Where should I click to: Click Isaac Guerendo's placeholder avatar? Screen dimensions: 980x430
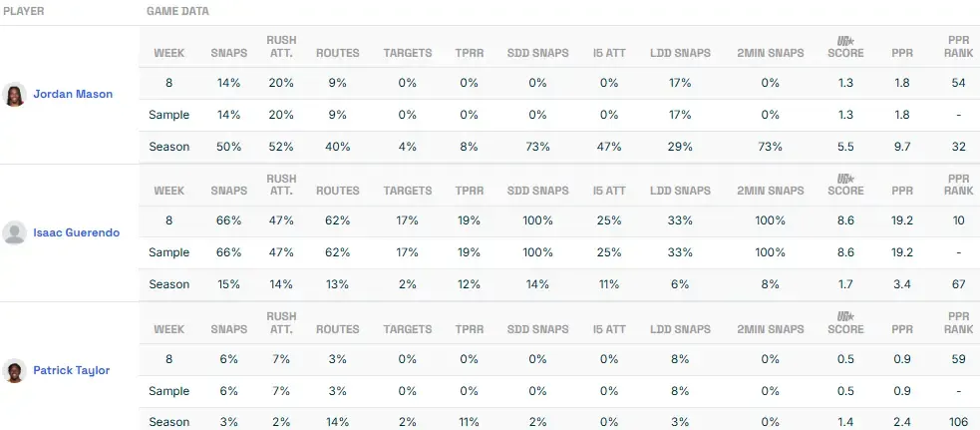point(14,232)
